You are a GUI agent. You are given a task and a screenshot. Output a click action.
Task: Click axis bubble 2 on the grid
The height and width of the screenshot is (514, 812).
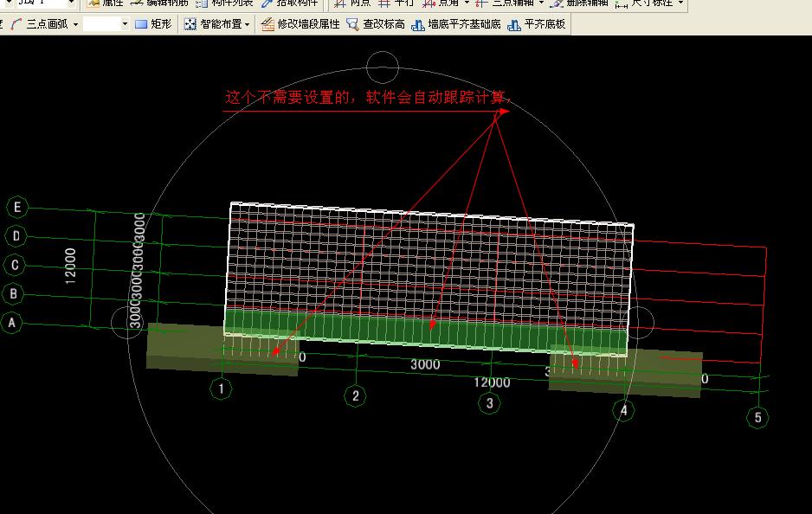[355, 396]
